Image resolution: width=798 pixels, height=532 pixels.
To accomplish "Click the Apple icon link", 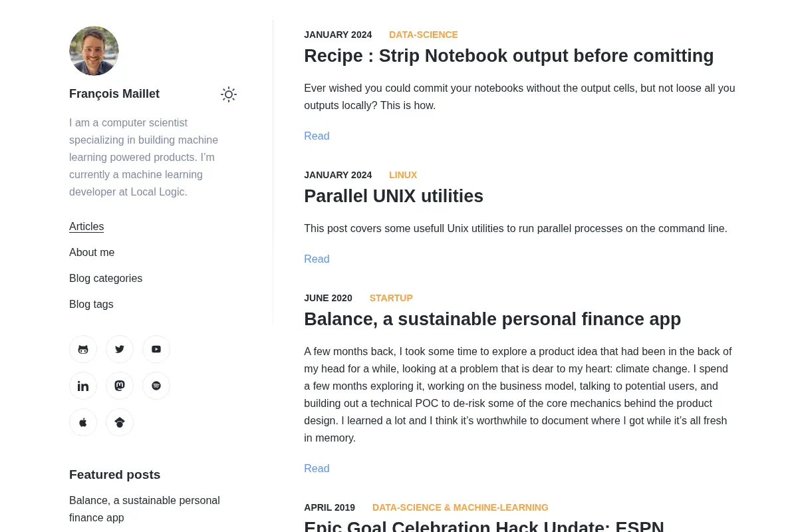I will (83, 422).
